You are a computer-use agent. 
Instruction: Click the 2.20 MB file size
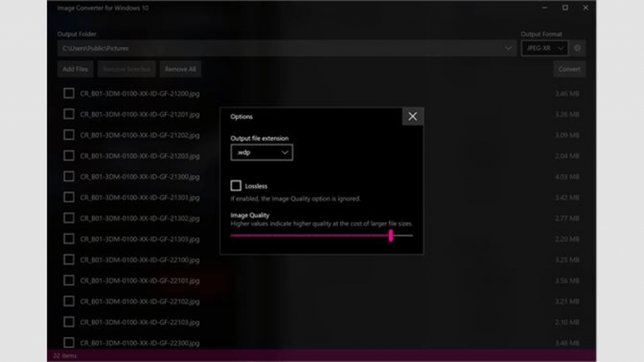click(x=567, y=239)
